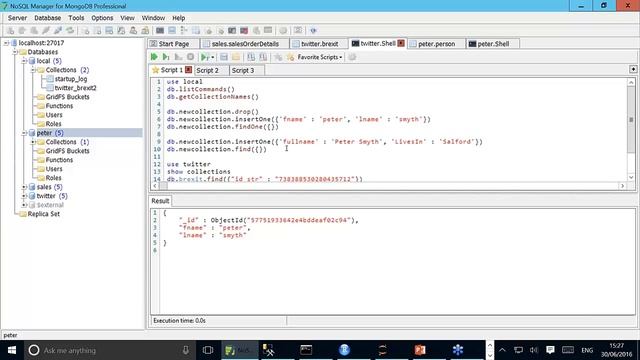This screenshot has height=360, width=640.
Task: Click the script editor scroll-down arrow
Action: click(631, 177)
